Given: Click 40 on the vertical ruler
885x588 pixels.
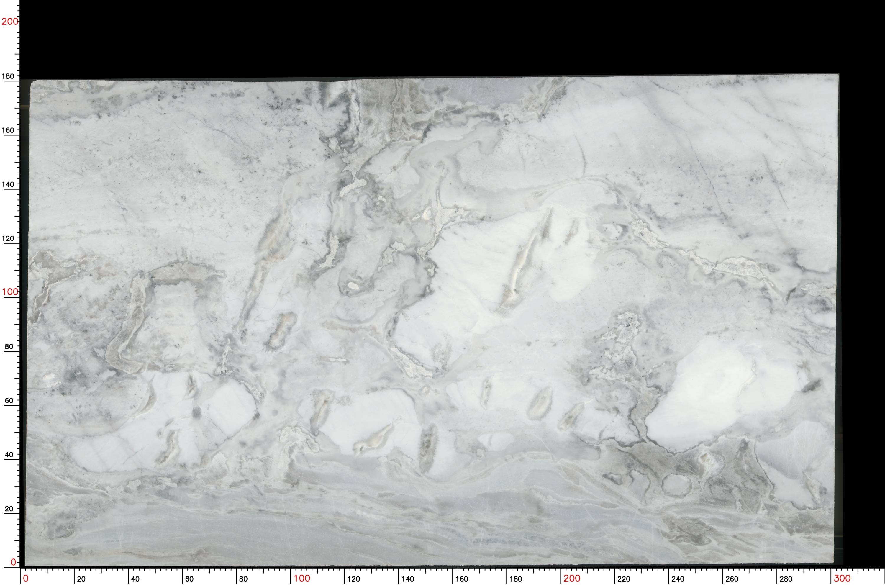Looking at the screenshot, I should (x=9, y=455).
